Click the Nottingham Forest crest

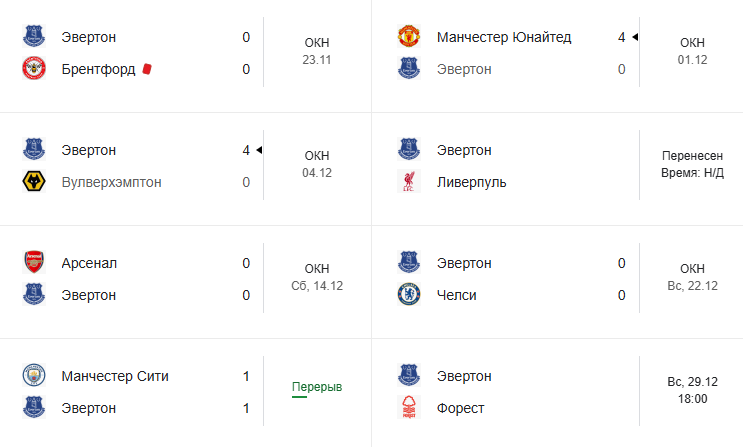(409, 408)
